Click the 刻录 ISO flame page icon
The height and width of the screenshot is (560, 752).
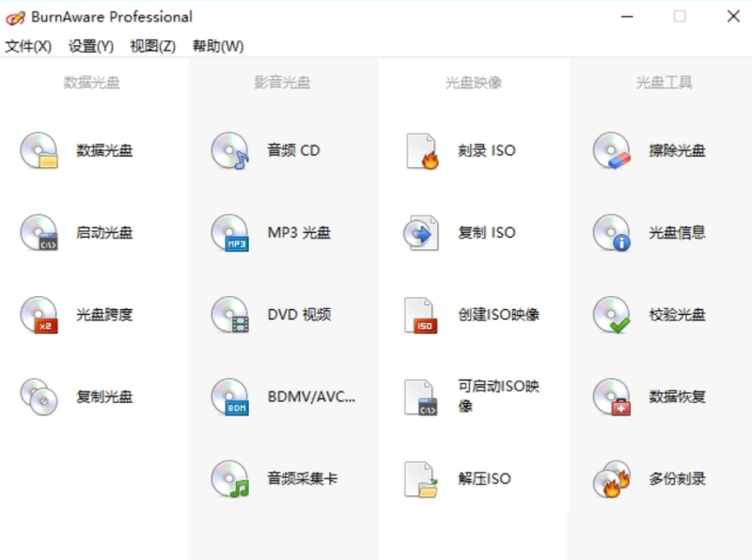point(422,151)
